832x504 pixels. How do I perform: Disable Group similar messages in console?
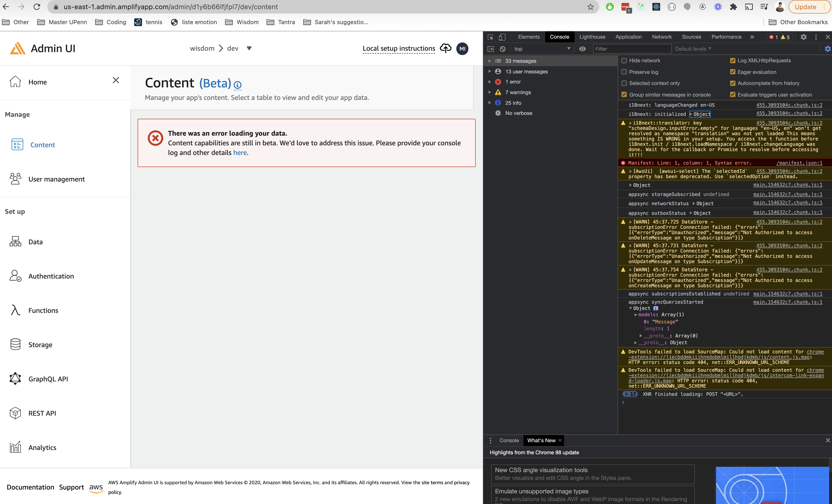pos(624,95)
